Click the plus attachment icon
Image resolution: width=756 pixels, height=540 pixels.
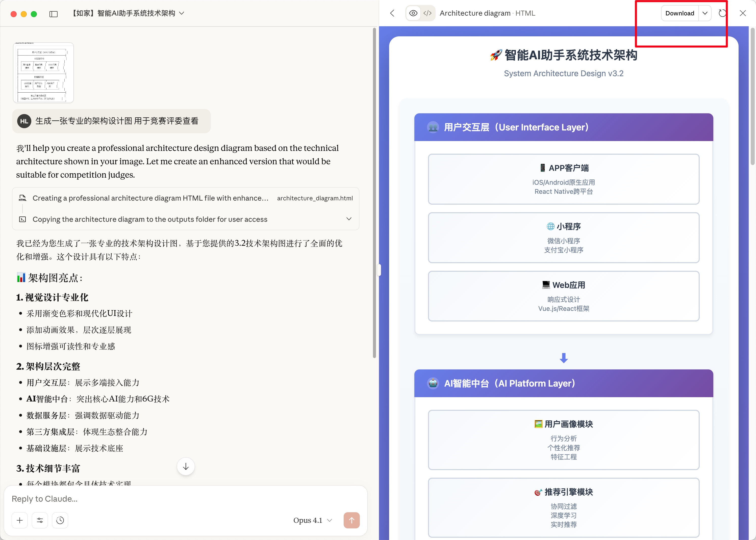[20, 520]
